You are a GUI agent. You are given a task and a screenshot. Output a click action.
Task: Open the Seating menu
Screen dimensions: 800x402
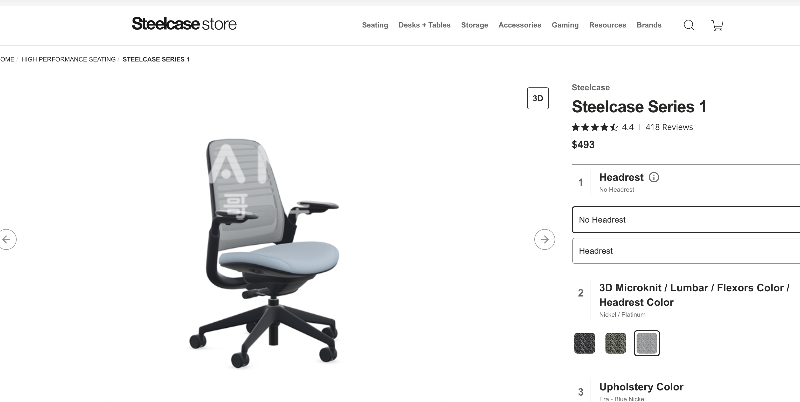pos(375,25)
